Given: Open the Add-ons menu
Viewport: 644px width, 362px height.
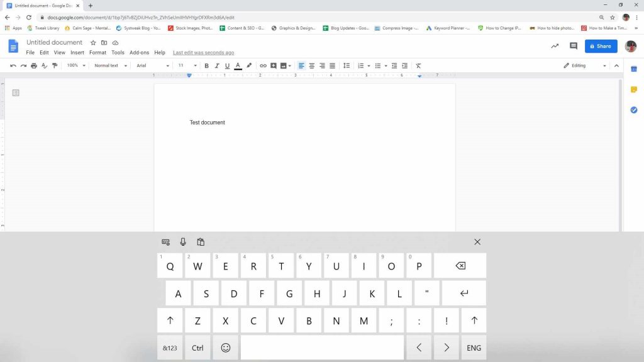Looking at the screenshot, I should (139, 53).
